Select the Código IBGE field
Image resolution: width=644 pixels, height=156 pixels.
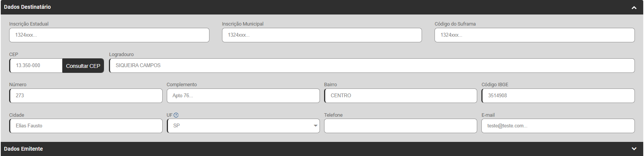coord(558,96)
